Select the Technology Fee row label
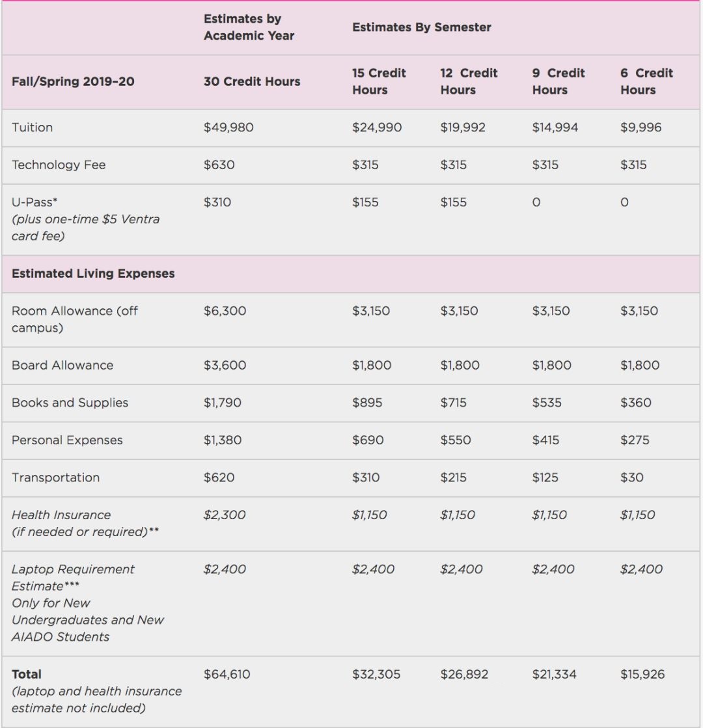703x728 pixels. pyautogui.click(x=59, y=165)
